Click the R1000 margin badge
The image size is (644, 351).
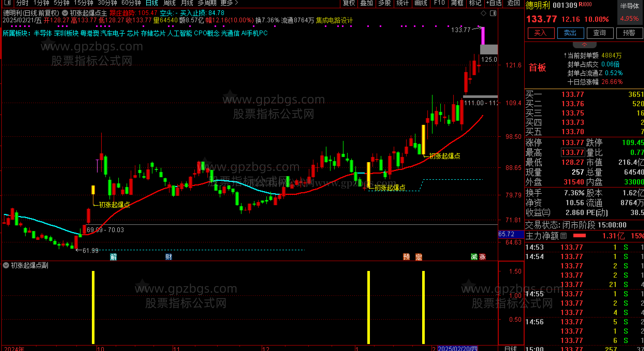tap(585, 4)
